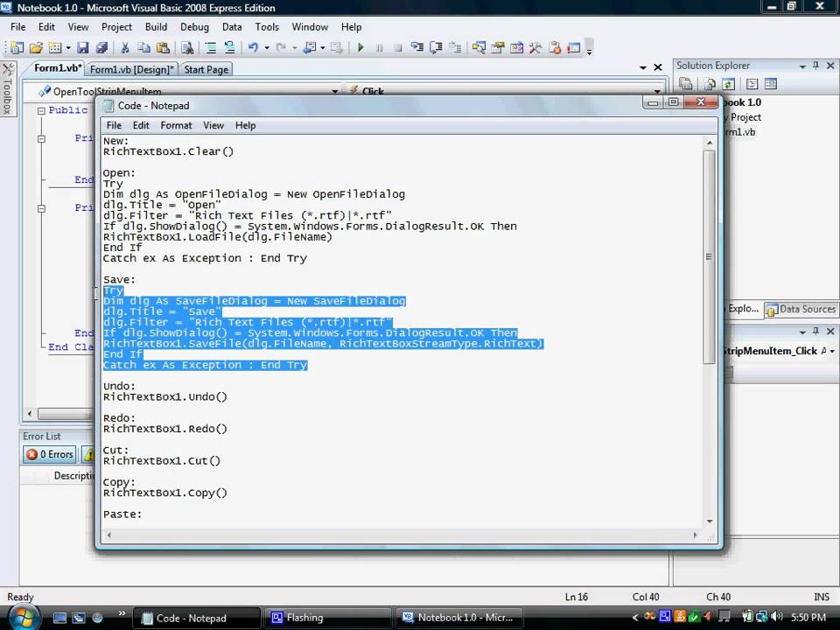Click Save All icon in toolbar
Image resolution: width=840 pixels, height=630 pixels.
point(101,47)
